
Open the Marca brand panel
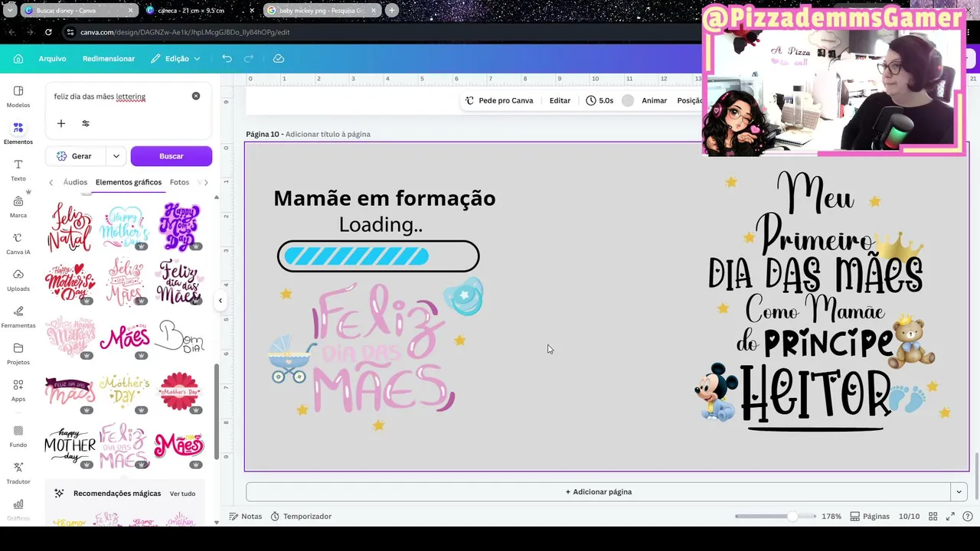tap(18, 207)
